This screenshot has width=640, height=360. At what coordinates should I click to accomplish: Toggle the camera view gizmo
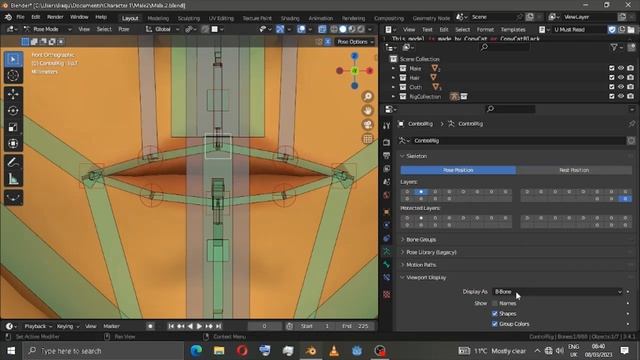coord(368,124)
